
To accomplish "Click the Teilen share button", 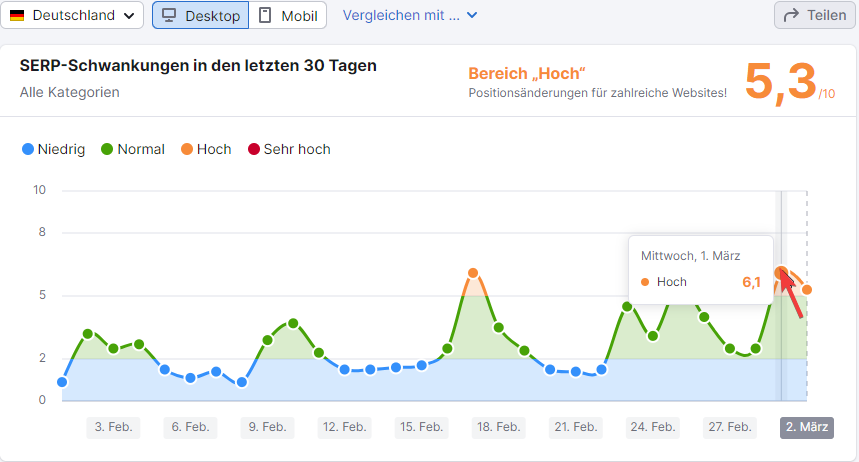I will coord(814,16).
